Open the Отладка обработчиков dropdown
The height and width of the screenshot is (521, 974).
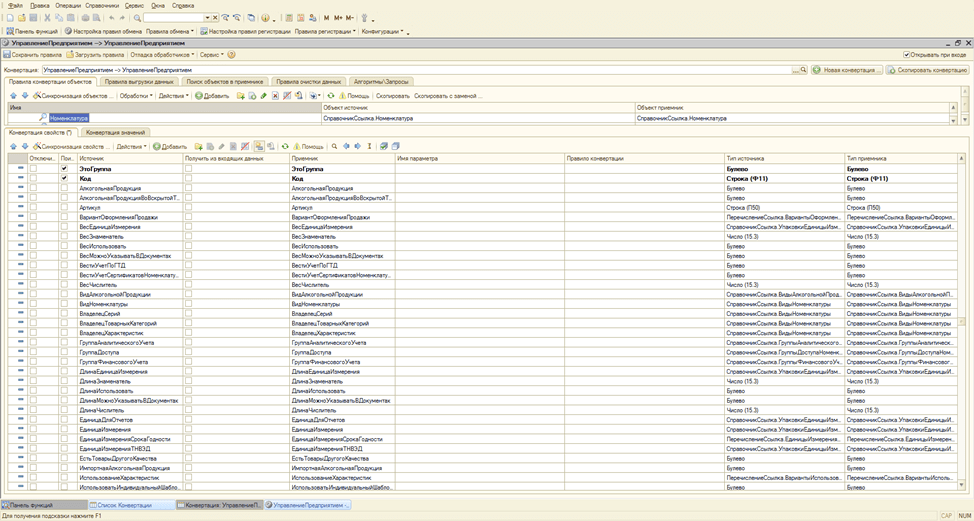click(x=162, y=55)
